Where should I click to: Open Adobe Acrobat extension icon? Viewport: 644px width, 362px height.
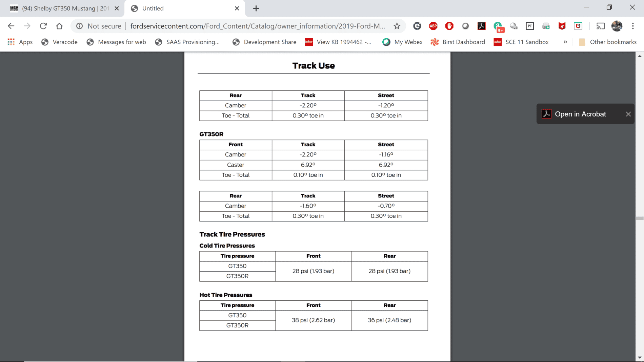(482, 26)
